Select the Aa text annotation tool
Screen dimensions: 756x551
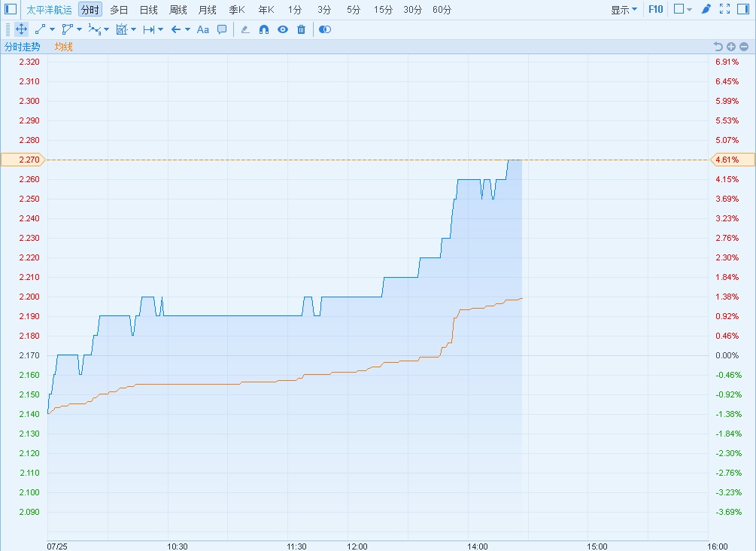point(202,29)
